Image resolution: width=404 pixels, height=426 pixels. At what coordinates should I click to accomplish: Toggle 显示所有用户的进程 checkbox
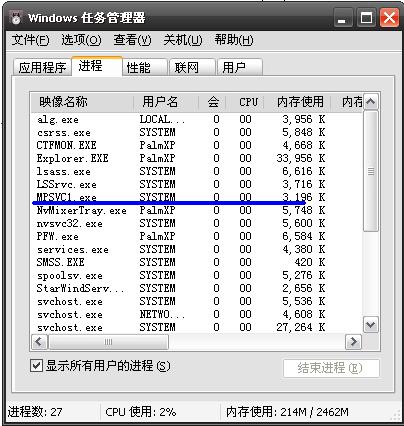pos(36,366)
